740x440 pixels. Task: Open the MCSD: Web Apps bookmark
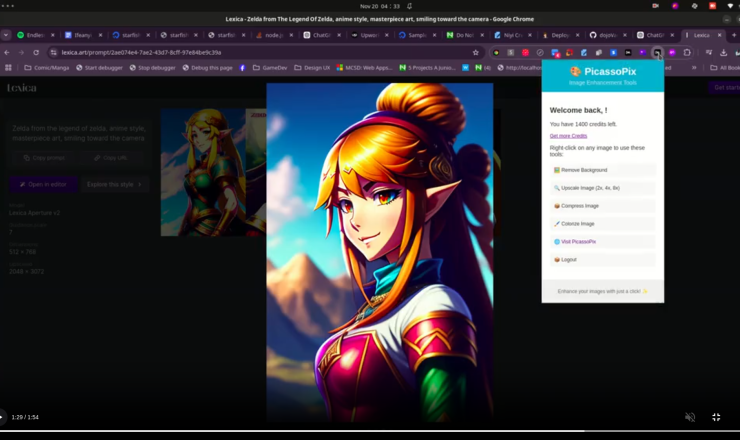pyautogui.click(x=364, y=68)
